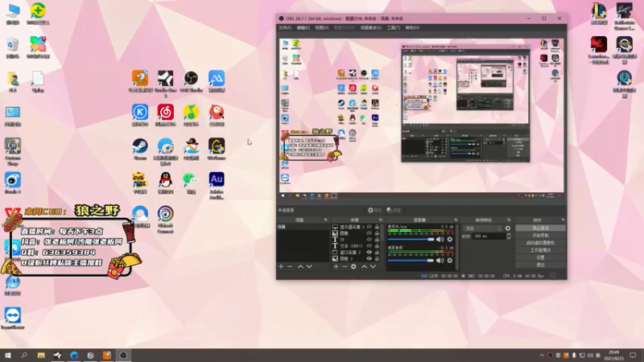Open OBS 设置 from the controls panel
644x362 pixels.
click(540, 257)
